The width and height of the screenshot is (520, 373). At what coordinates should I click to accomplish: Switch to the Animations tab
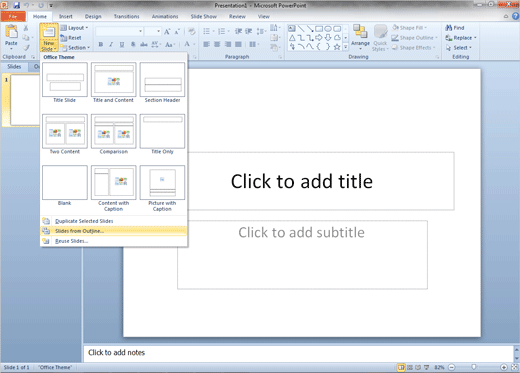165,16
